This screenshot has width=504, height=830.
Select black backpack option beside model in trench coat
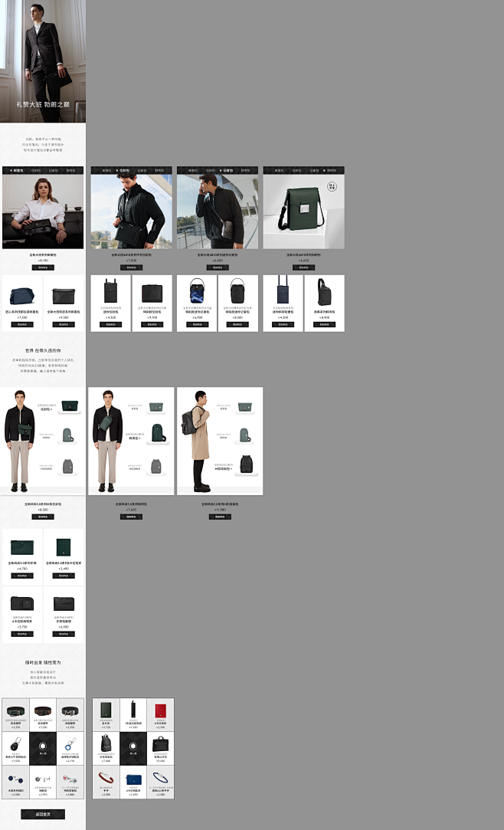247,464
